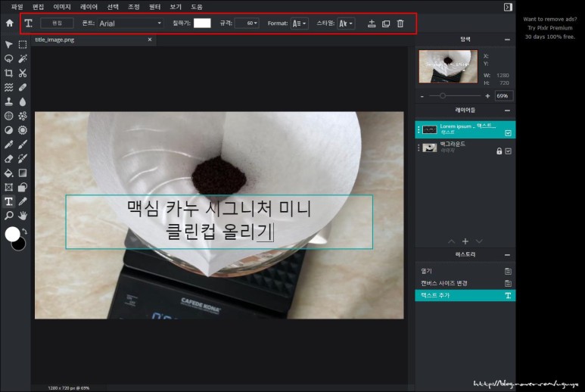Open the 편집 menu
585x392 pixels.
[x=38, y=7]
